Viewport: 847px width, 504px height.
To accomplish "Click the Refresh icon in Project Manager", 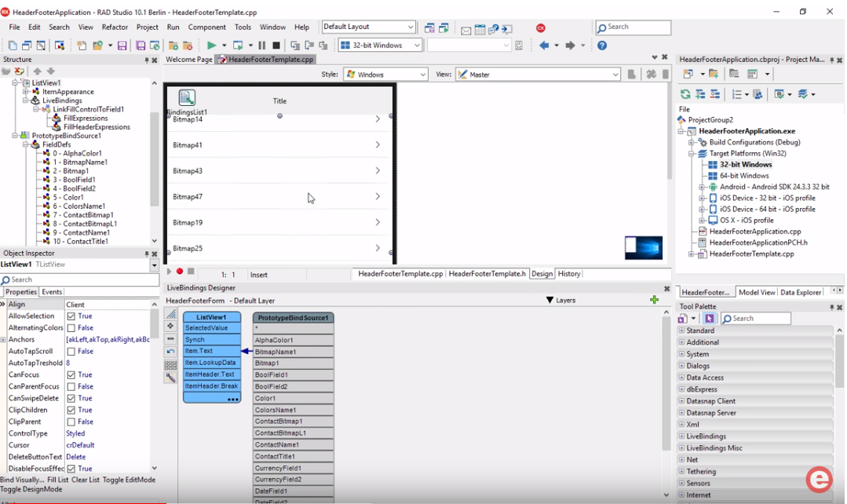I will tap(685, 94).
